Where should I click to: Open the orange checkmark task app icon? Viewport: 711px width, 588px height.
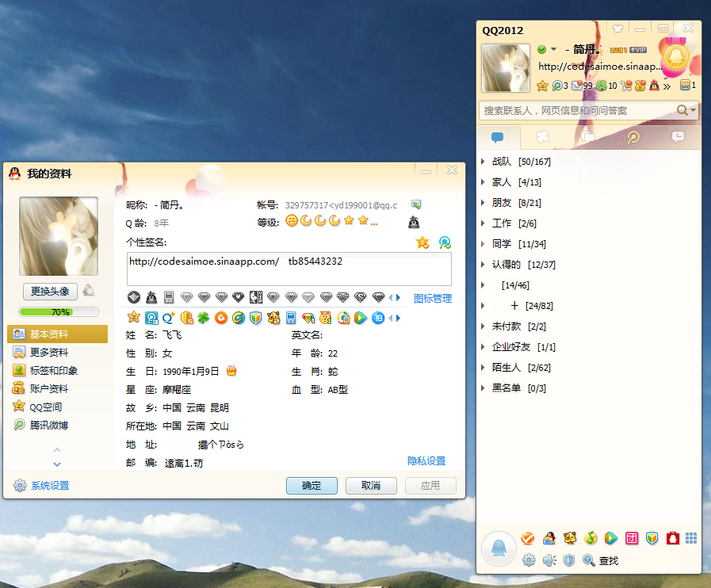528,538
